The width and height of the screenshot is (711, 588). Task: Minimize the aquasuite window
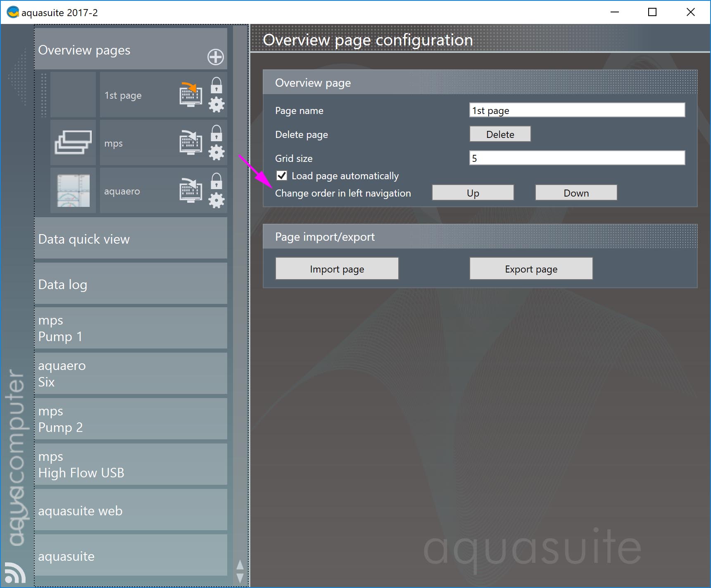tap(615, 12)
